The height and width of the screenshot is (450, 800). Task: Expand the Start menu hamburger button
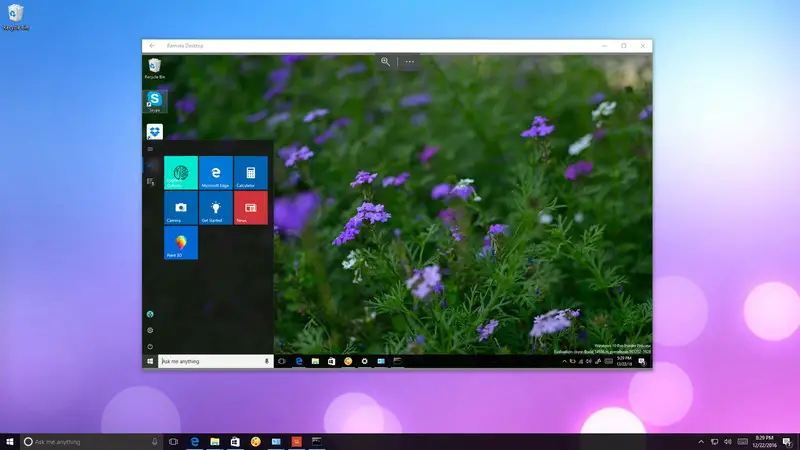click(150, 149)
